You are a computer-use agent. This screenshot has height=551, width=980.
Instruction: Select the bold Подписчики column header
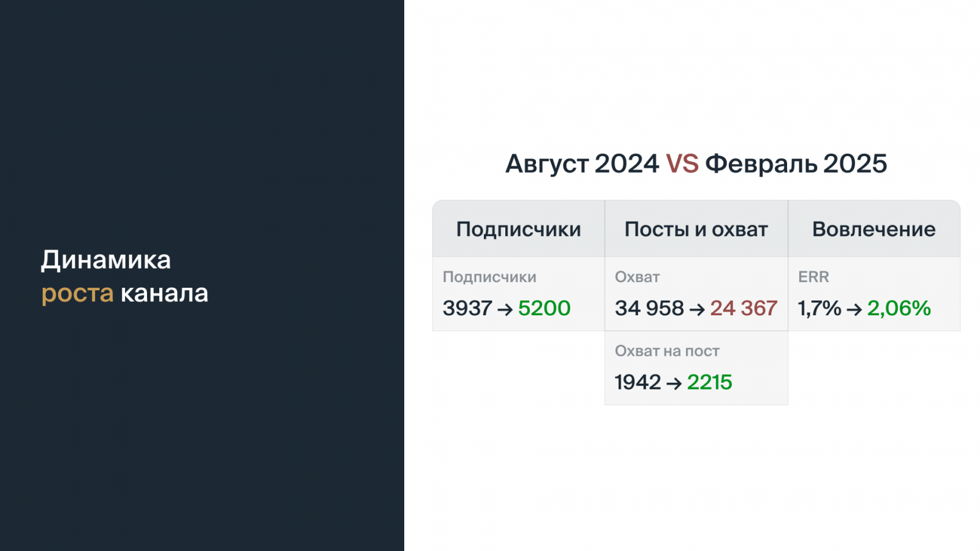pyautogui.click(x=518, y=229)
